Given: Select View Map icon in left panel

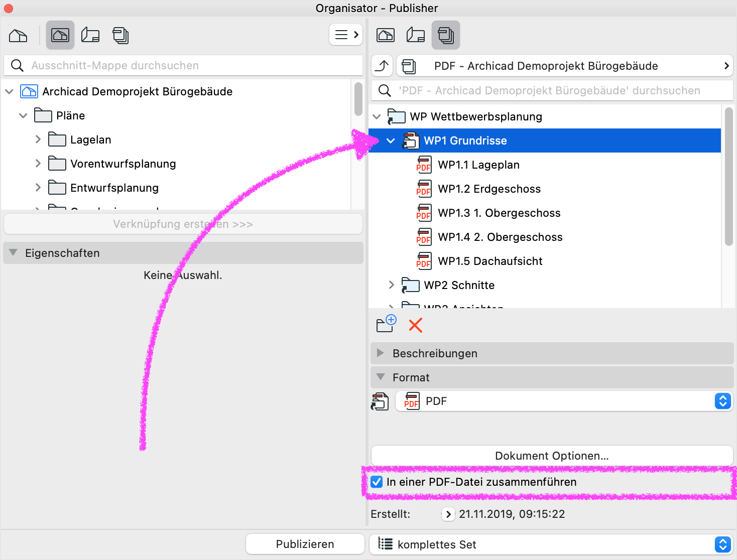Looking at the screenshot, I should (60, 35).
